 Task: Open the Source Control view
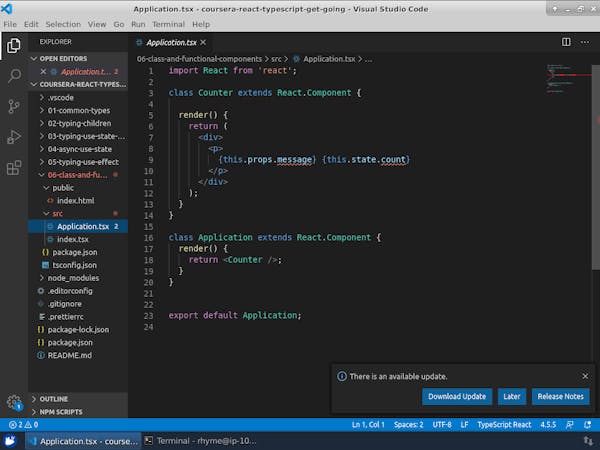pos(14,106)
